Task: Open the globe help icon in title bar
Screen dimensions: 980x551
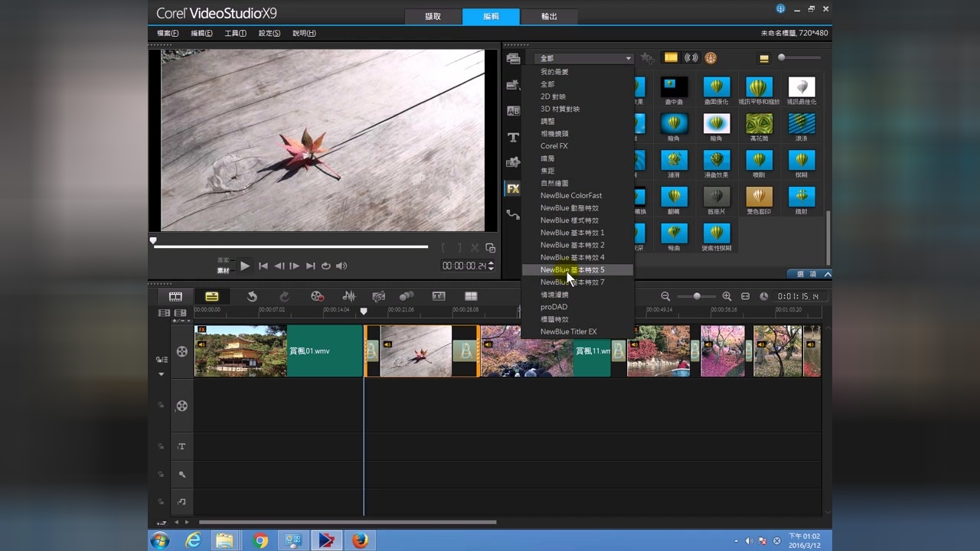Action: 781,8
